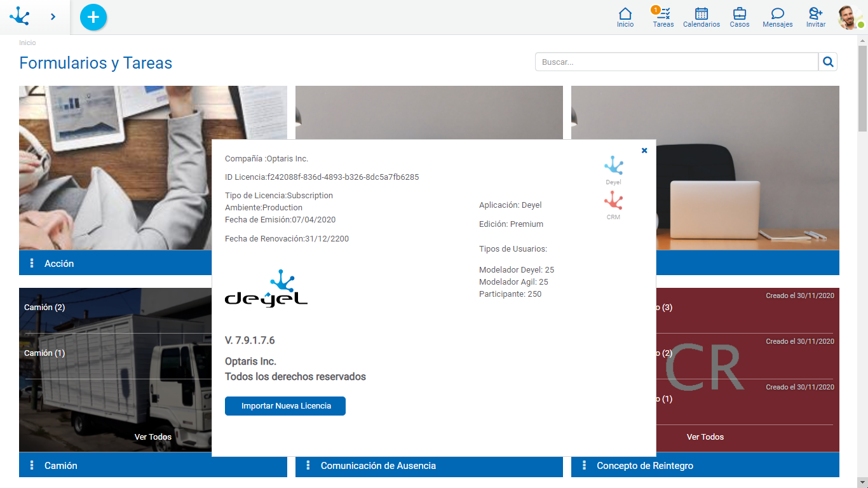
Task: Click Ver Todos on Camión card
Action: [x=153, y=437]
